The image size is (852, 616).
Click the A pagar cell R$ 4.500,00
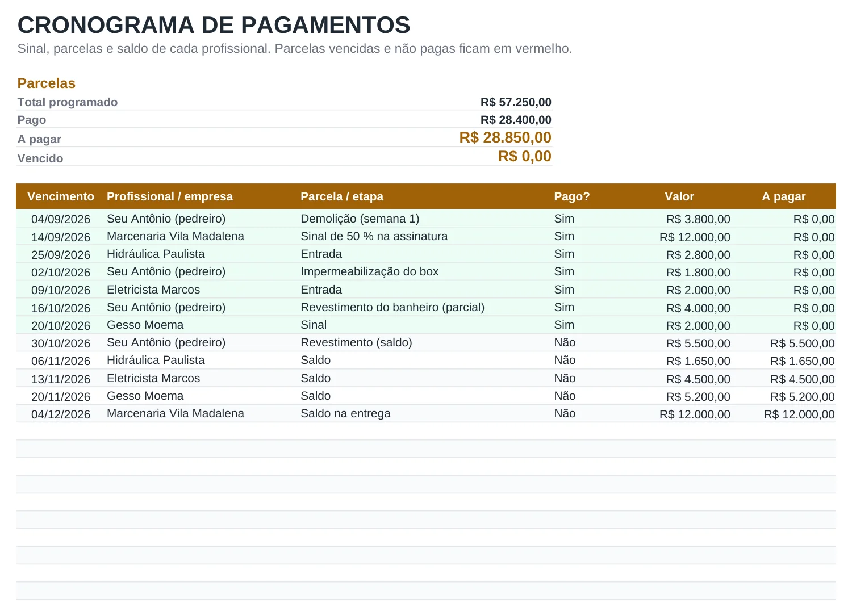803,379
